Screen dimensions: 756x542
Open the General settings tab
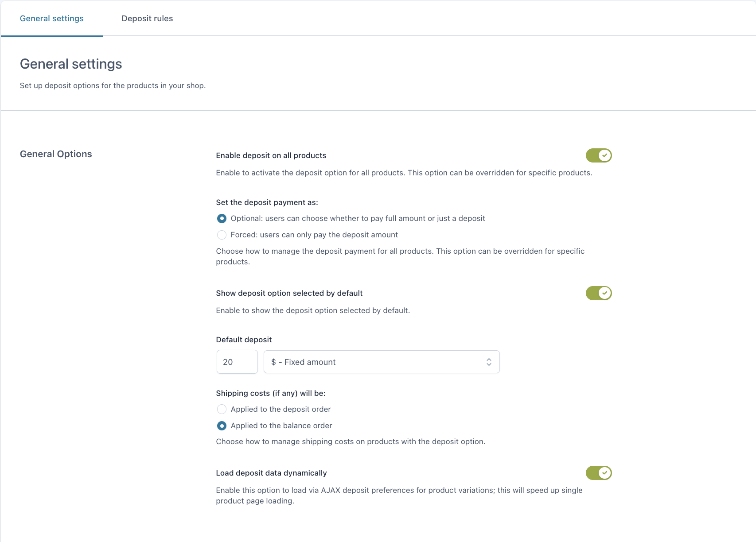pos(52,19)
